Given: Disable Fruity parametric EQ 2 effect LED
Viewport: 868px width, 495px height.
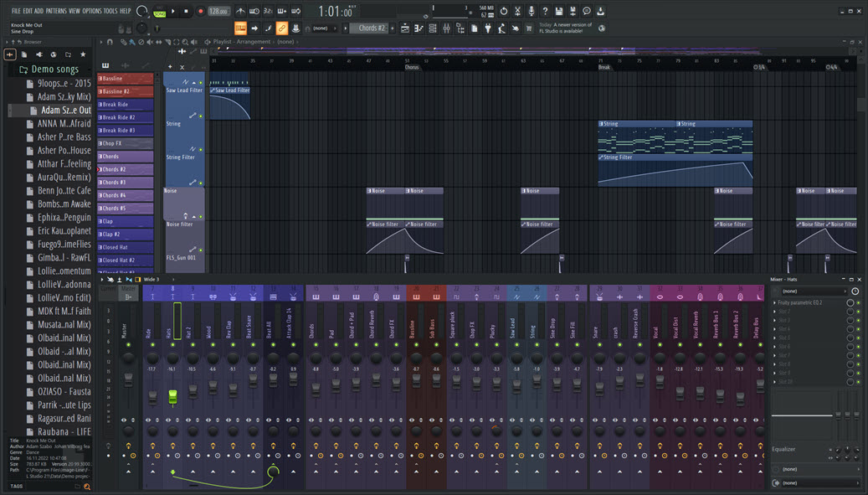Looking at the screenshot, I should click(x=859, y=303).
